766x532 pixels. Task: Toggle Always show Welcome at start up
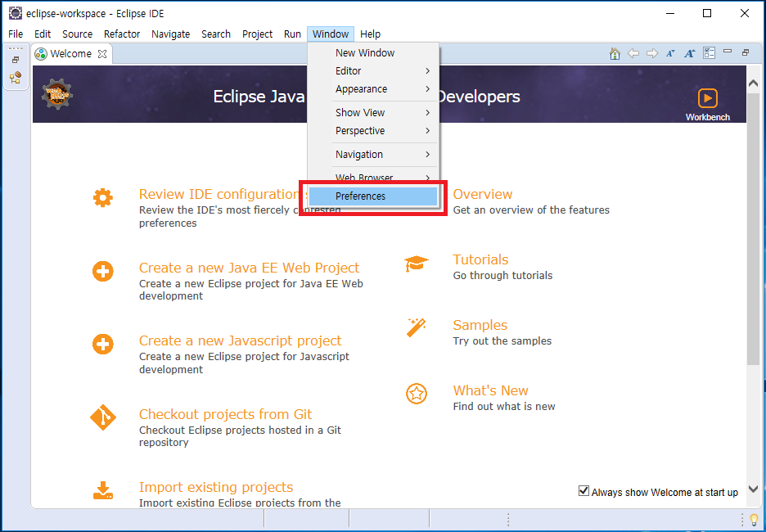[x=584, y=490]
